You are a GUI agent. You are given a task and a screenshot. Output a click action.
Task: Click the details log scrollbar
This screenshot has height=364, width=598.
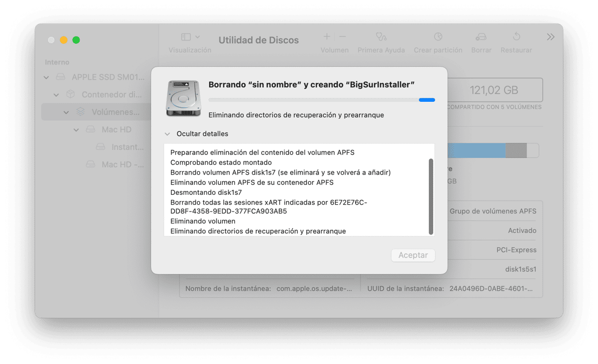[x=431, y=196]
